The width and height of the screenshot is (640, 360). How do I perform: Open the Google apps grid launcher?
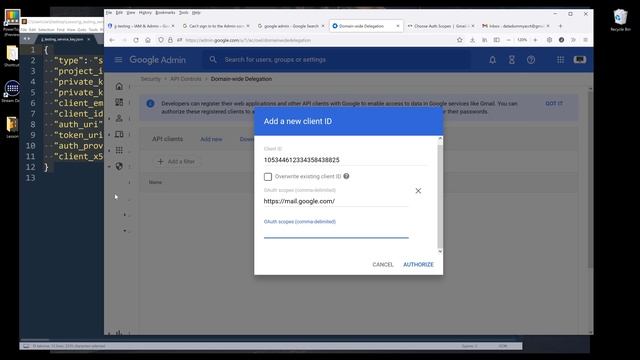coord(560,60)
